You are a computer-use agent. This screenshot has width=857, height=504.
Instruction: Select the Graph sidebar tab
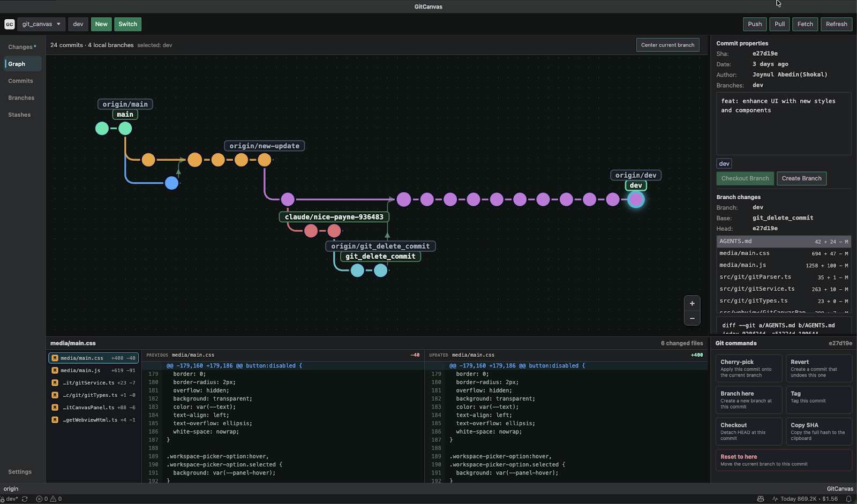click(23, 64)
